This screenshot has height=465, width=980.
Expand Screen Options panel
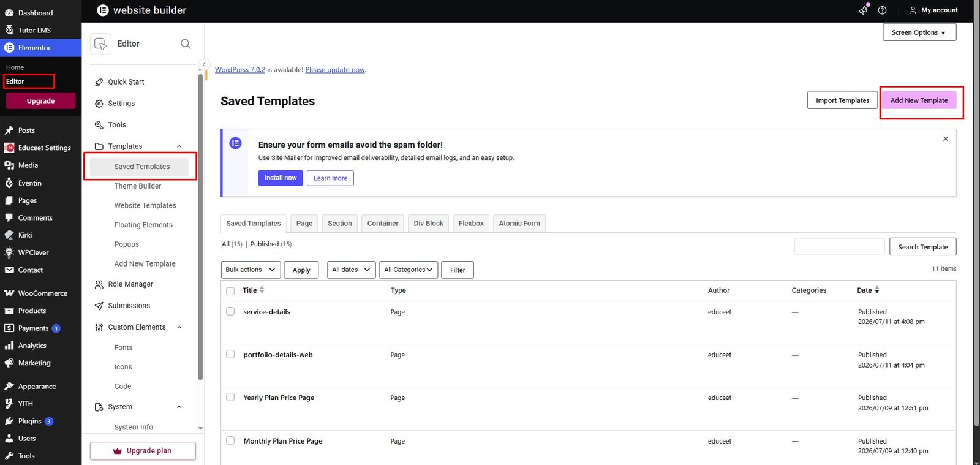tap(919, 32)
